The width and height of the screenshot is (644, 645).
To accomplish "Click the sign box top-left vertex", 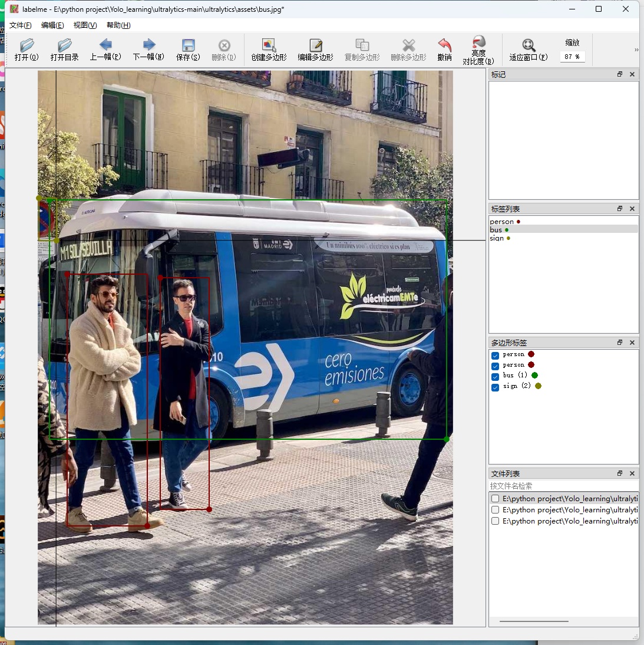I will (39, 198).
